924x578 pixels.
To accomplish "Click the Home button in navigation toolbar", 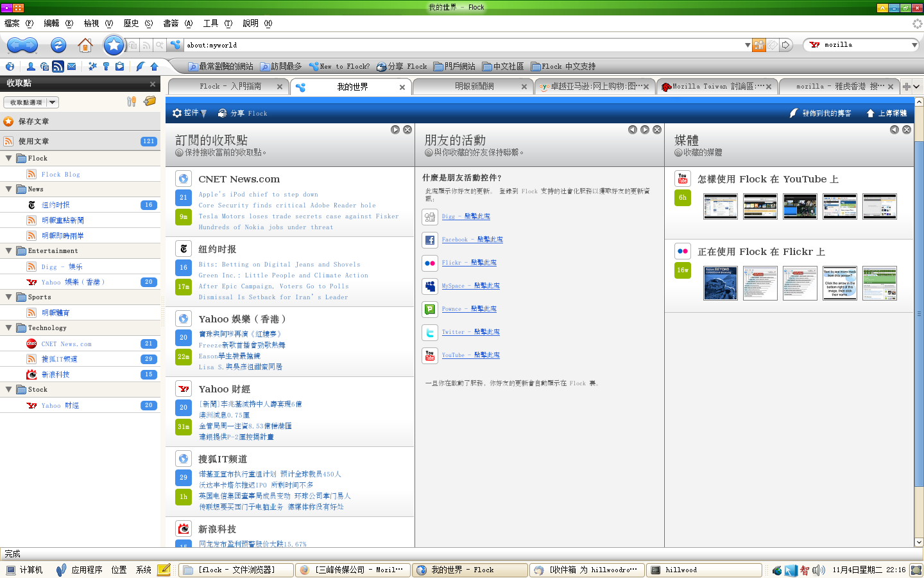I will [85, 45].
